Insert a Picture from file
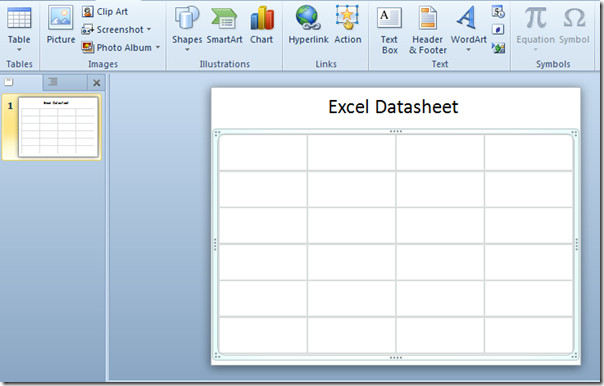The image size is (604, 386). (x=60, y=25)
